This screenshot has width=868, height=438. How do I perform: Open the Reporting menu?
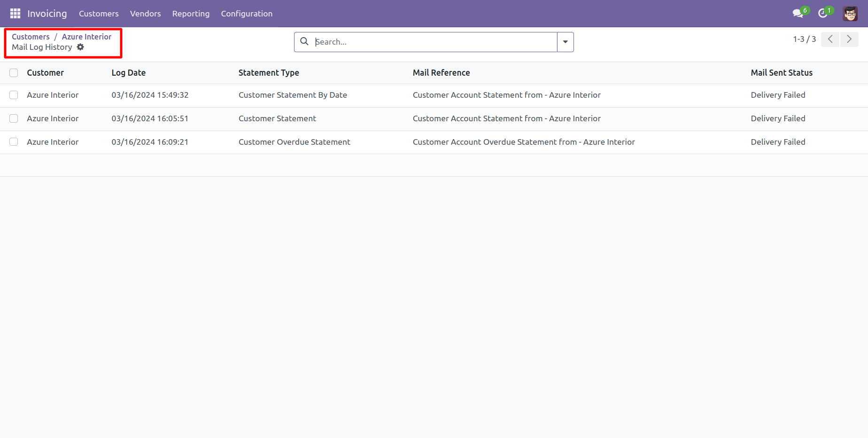click(191, 14)
